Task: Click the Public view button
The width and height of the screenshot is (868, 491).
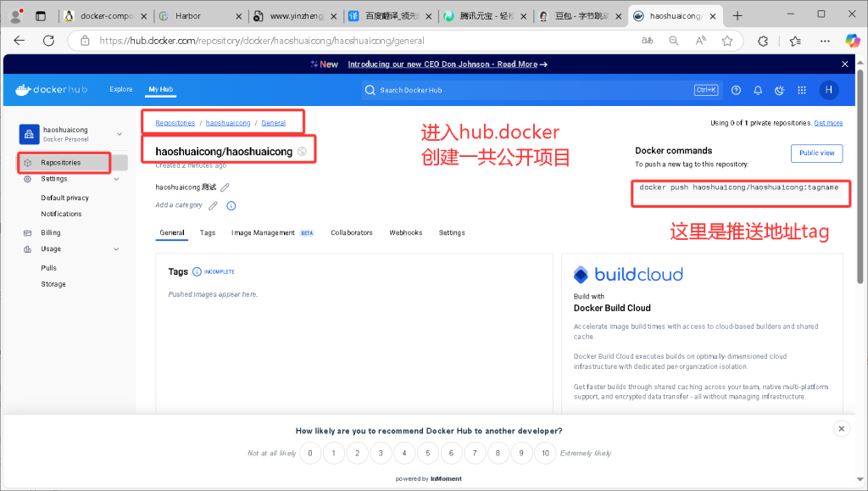Action: click(816, 153)
